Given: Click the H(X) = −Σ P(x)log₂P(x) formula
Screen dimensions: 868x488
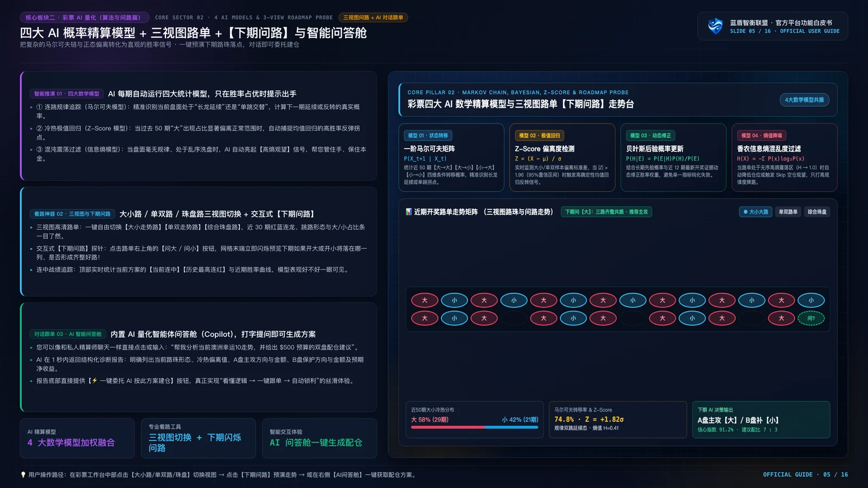Looking at the screenshot, I should point(770,159).
